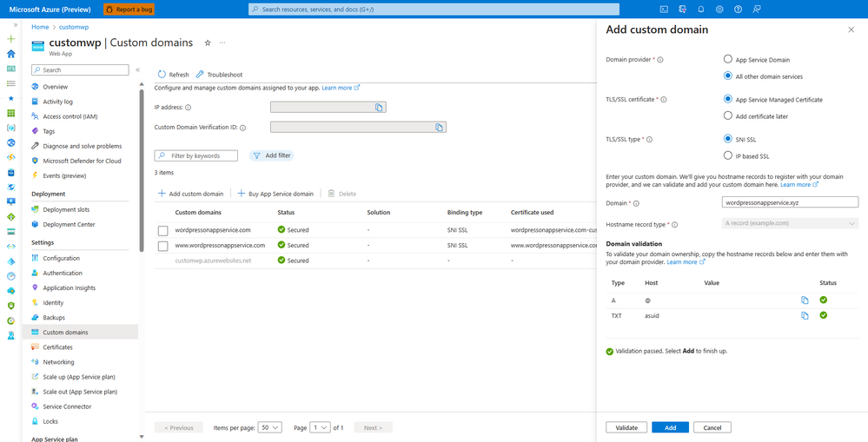Click the Add filter button
868x442 pixels.
pos(271,156)
